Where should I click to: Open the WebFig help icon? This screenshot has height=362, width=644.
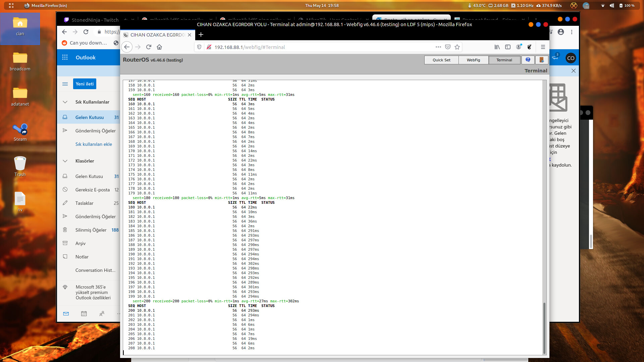(x=528, y=60)
